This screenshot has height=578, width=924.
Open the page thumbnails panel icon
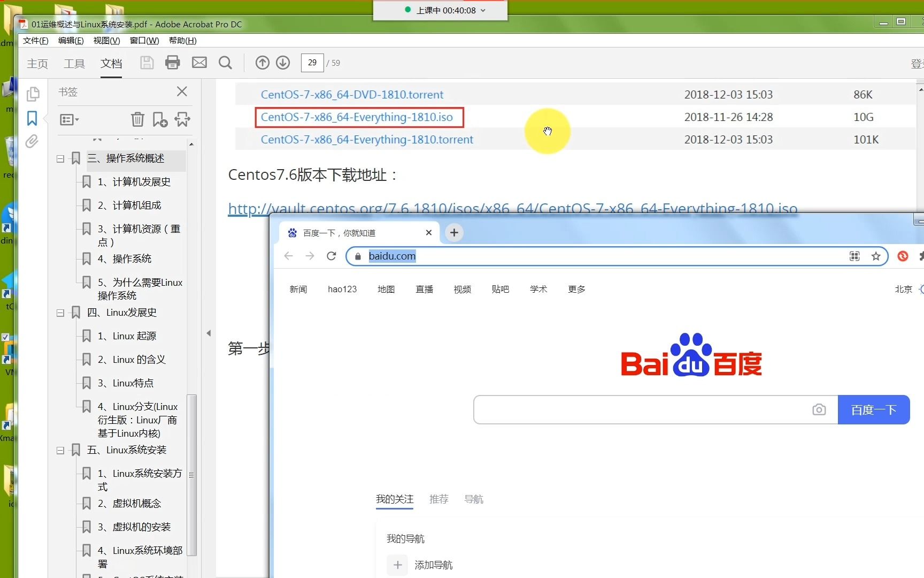click(33, 94)
